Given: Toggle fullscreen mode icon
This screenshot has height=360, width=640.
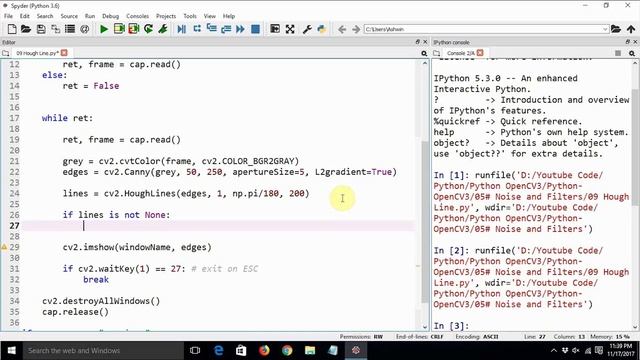Looking at the screenshot, I should click(290, 29).
